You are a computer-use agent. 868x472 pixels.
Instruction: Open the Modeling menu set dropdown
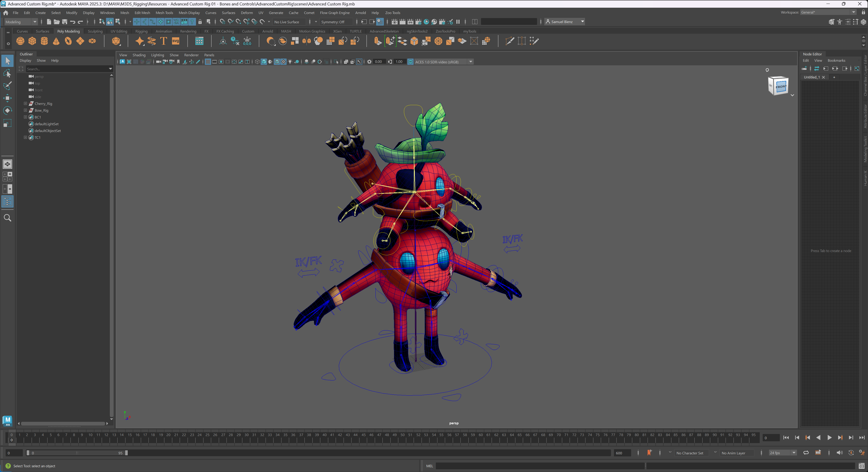(x=21, y=22)
